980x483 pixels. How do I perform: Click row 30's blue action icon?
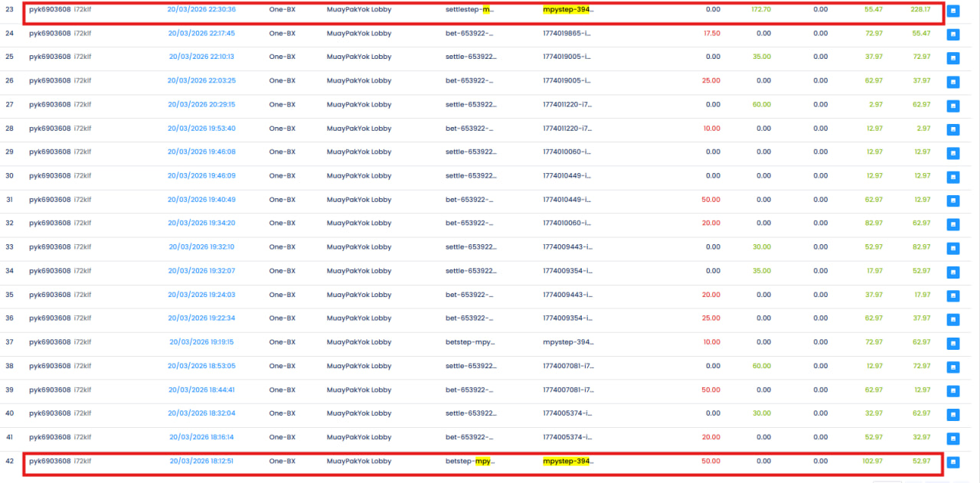click(x=952, y=178)
